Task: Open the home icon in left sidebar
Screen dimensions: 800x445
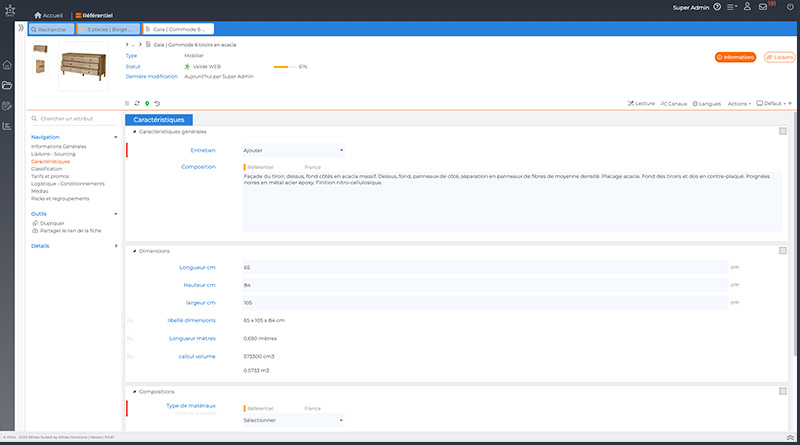Action: pyautogui.click(x=7, y=65)
